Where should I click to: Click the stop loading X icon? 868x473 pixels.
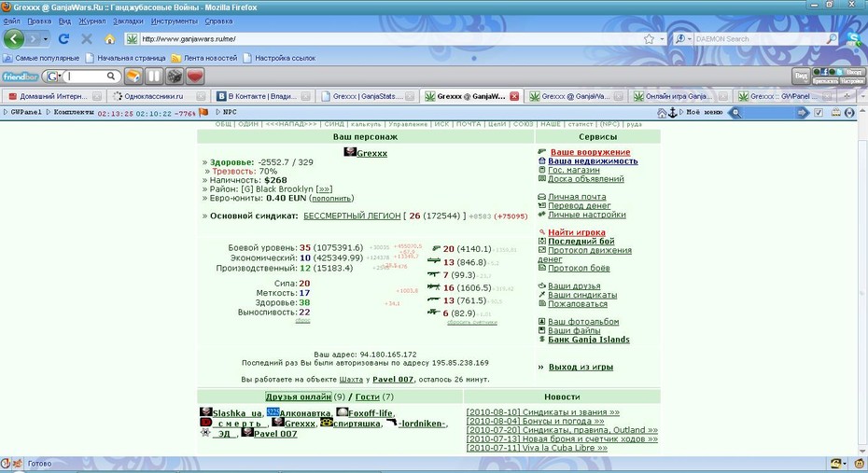[x=87, y=39]
